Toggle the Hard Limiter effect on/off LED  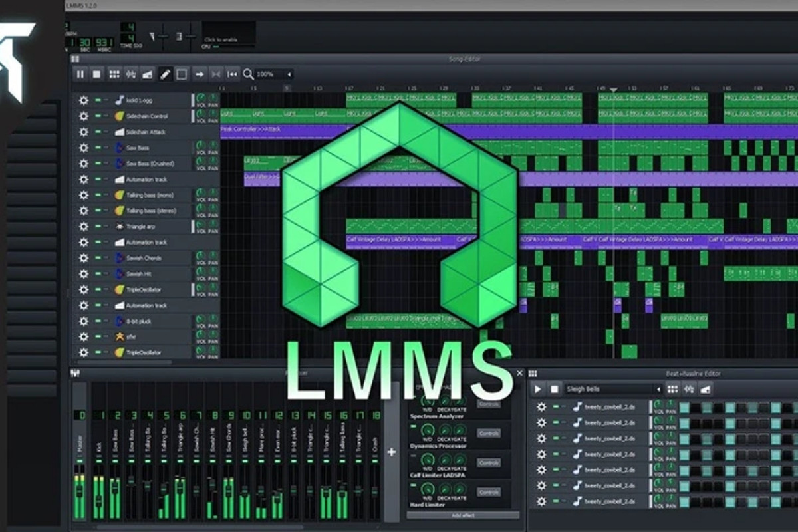[x=413, y=484]
